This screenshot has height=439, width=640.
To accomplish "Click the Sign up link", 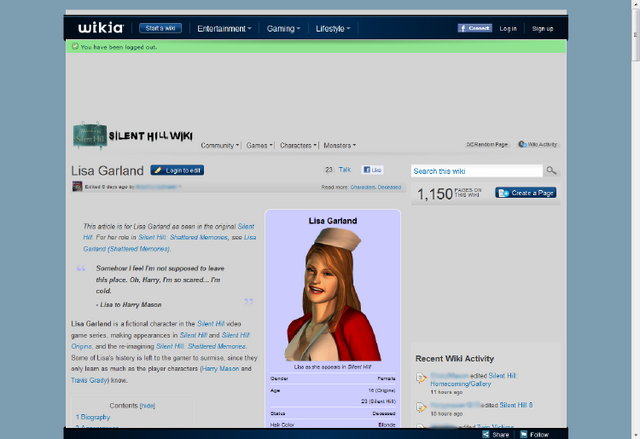I will click(542, 29).
